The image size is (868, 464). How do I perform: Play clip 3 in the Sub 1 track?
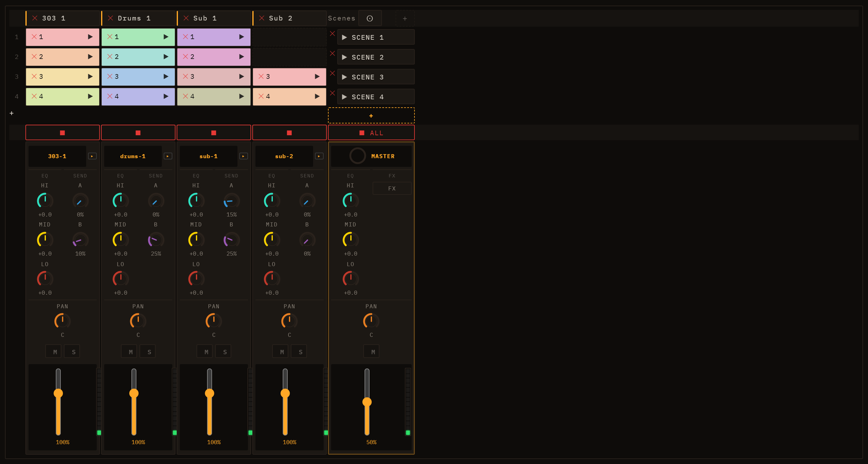click(241, 77)
